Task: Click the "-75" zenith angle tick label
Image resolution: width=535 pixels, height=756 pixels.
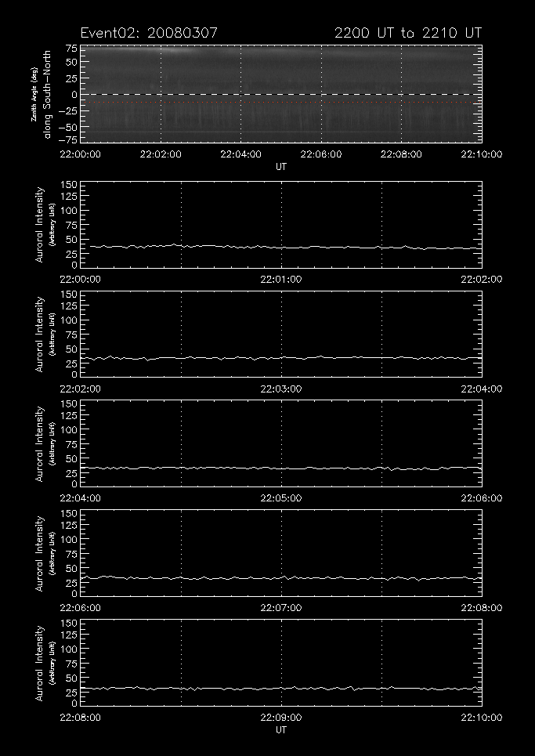Action: 68,139
